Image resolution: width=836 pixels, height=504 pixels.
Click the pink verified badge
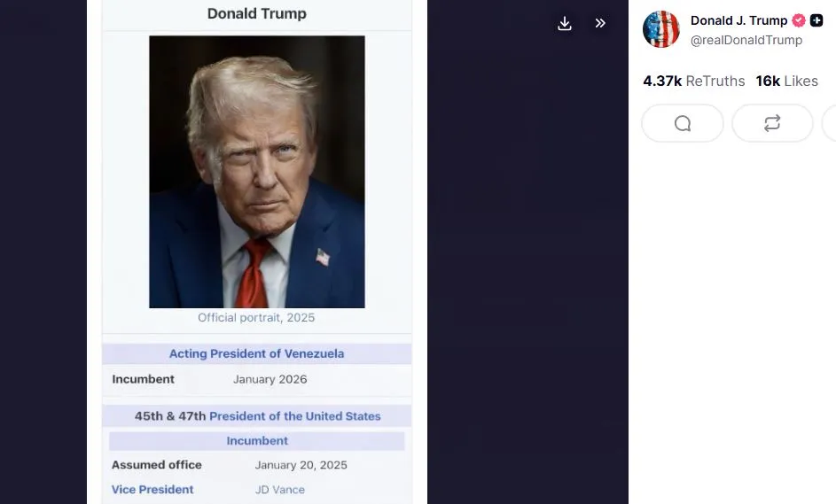tap(799, 20)
